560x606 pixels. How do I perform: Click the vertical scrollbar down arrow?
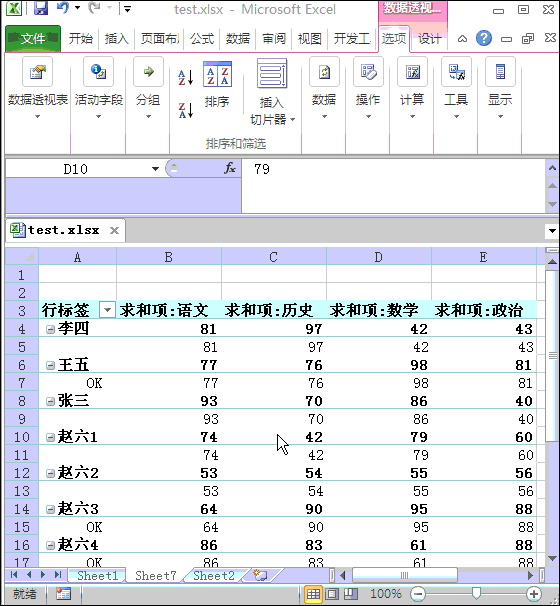(552, 558)
